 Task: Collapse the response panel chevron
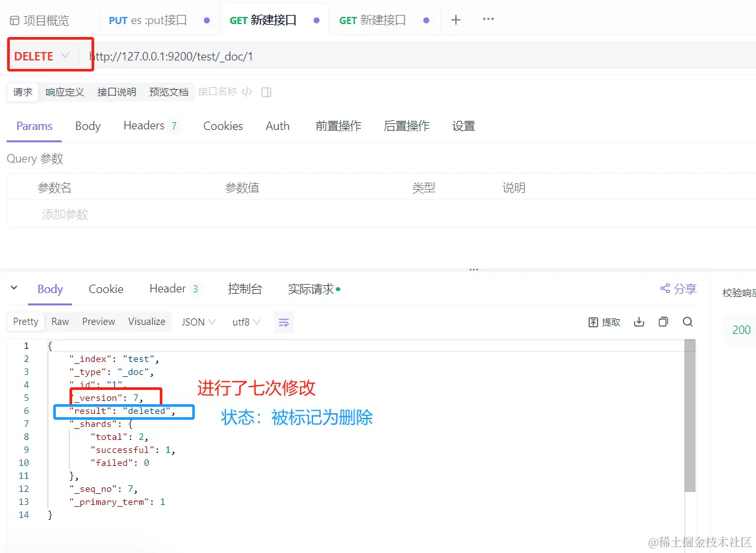[x=14, y=288]
